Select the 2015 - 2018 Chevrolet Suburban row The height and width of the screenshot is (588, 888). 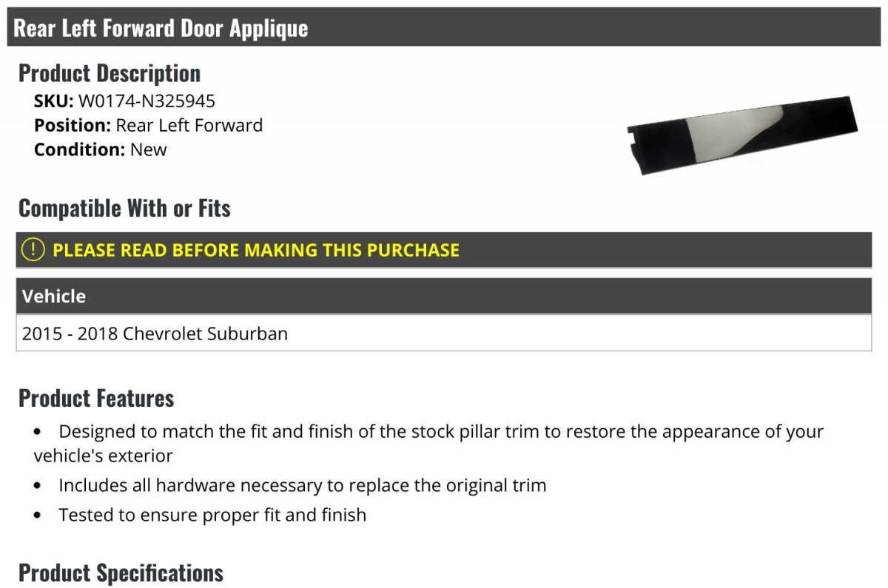click(x=444, y=333)
